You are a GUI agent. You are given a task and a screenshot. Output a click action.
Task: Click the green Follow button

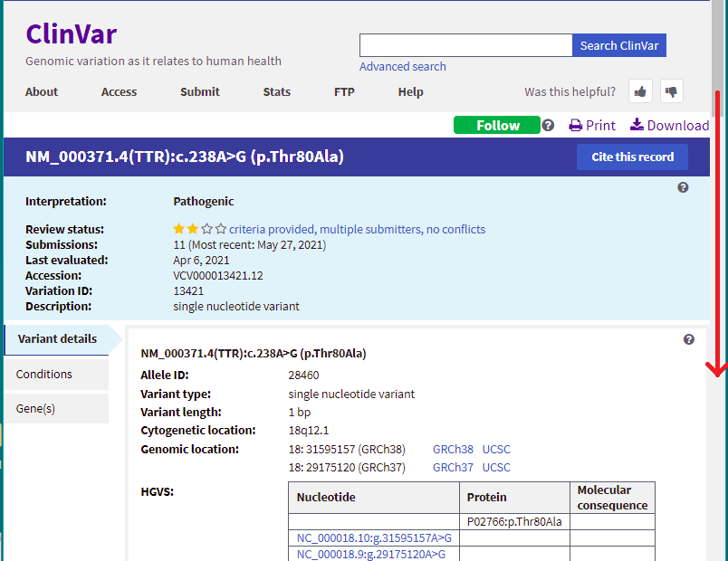click(x=497, y=125)
